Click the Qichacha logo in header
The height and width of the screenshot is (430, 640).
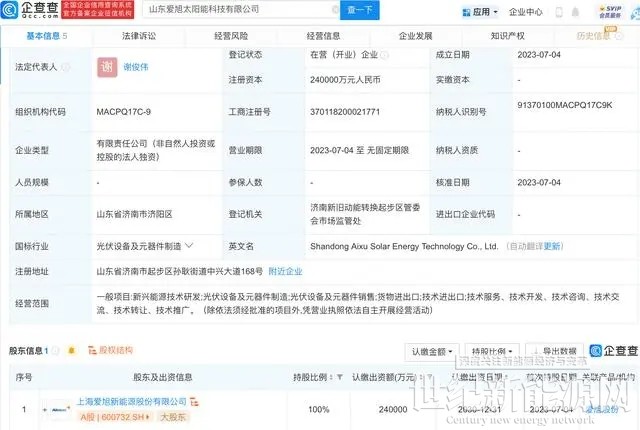point(38,12)
